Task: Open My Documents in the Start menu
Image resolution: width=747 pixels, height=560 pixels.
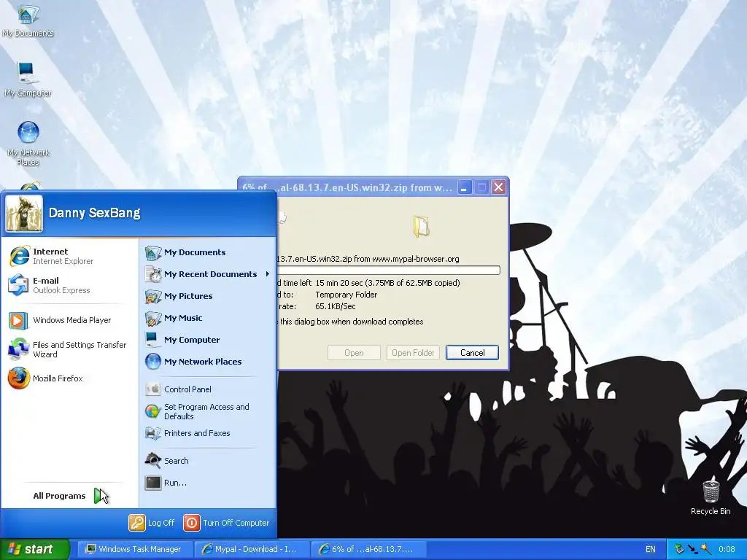Action: (x=208, y=252)
